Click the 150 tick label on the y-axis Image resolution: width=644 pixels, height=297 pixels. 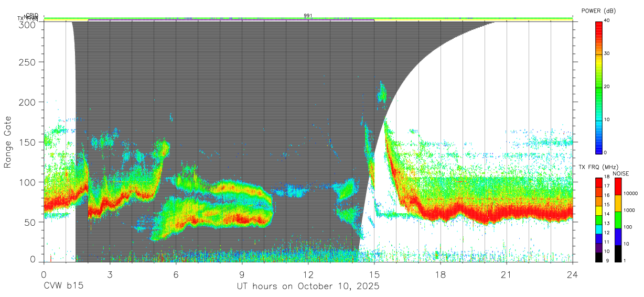[28, 142]
